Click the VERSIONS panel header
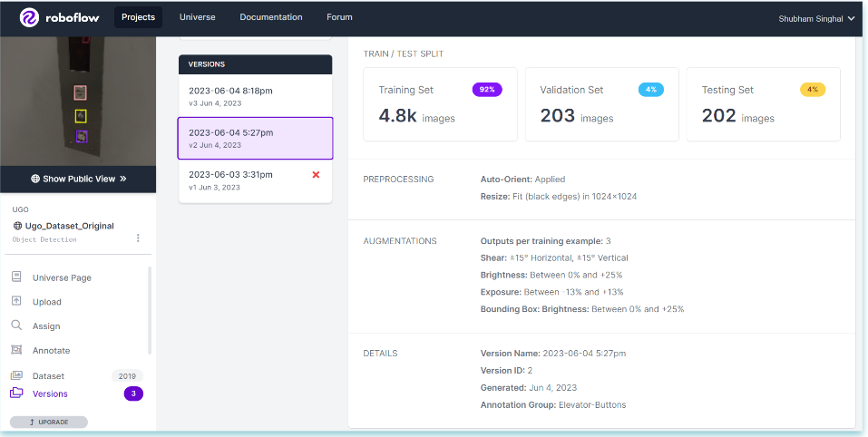 click(255, 64)
